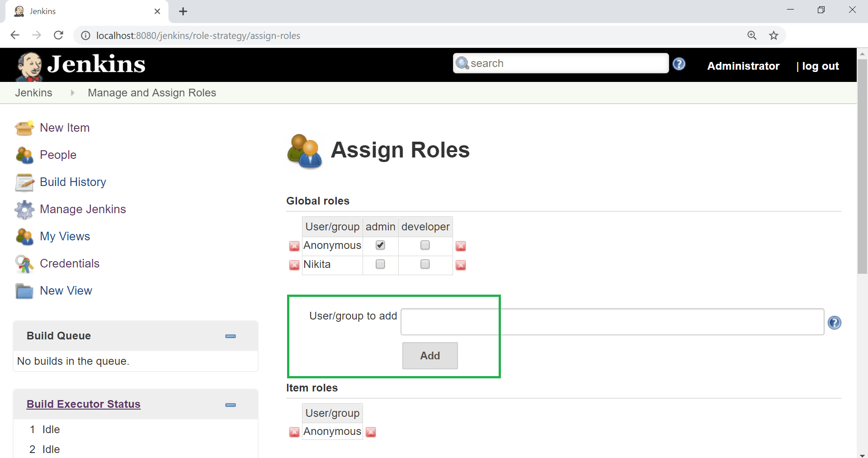Viewport: 868px width, 458px height.
Task: Check admin role for Nikita
Action: point(380,264)
